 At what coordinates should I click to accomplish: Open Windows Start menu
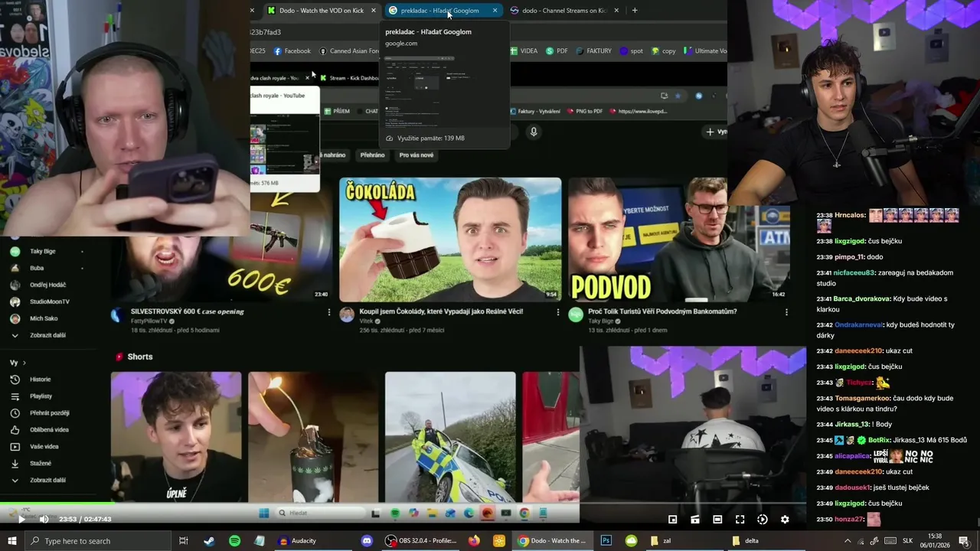(11, 541)
